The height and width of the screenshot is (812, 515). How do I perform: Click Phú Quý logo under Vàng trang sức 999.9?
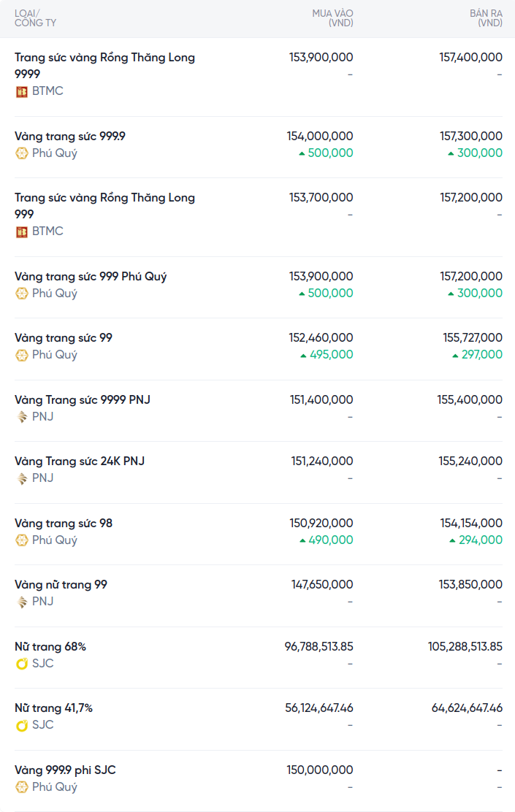point(22,153)
